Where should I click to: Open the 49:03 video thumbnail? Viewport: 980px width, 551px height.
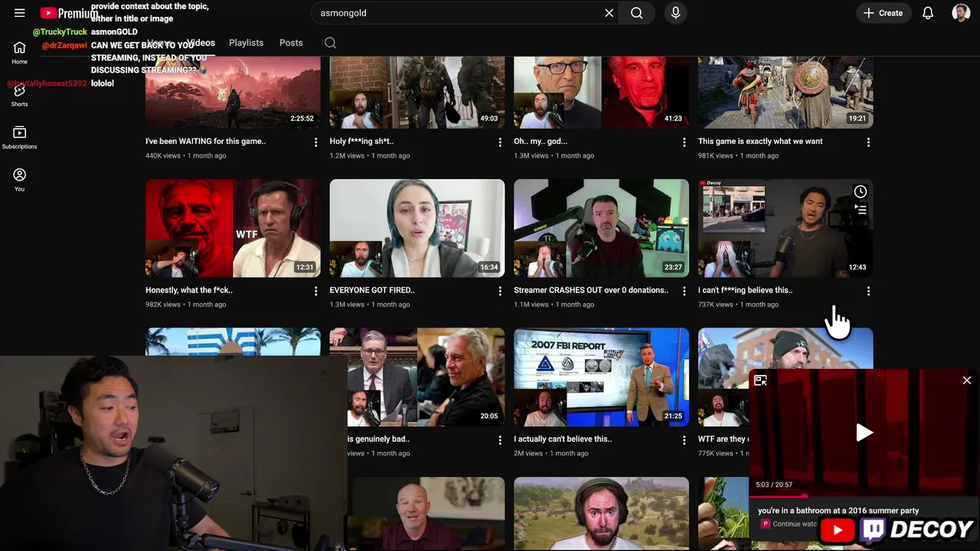[417, 92]
